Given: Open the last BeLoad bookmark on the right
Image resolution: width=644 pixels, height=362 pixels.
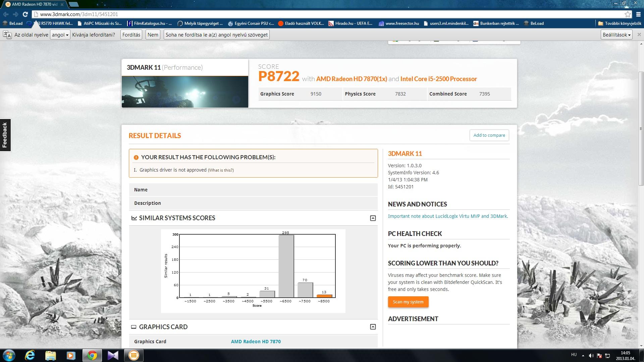Looking at the screenshot, I should click(534, 23).
